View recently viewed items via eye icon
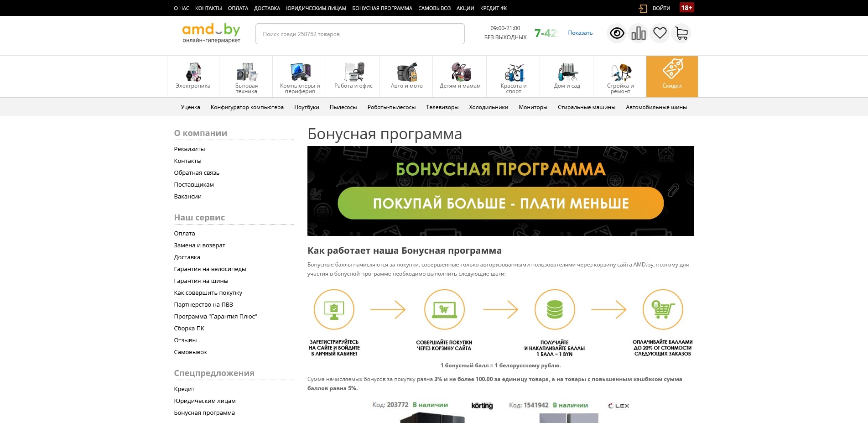Viewport: 868px width, 423px height. tap(617, 33)
